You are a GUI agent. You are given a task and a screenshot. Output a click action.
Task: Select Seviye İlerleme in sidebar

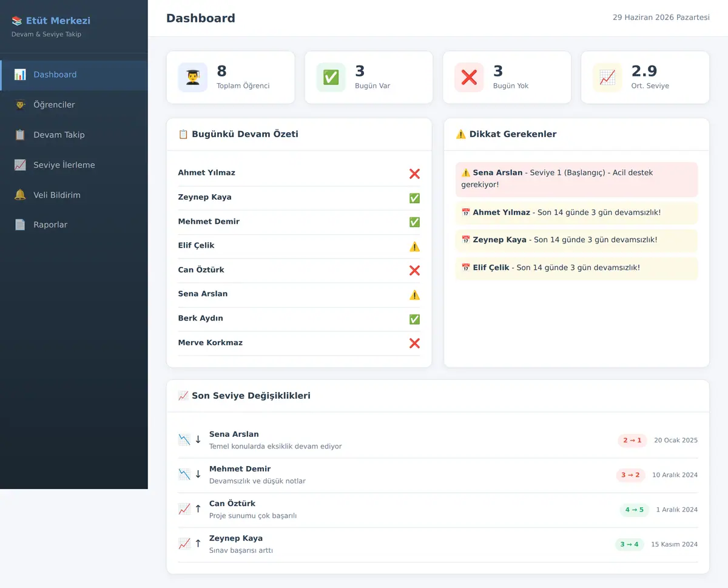[73, 165]
